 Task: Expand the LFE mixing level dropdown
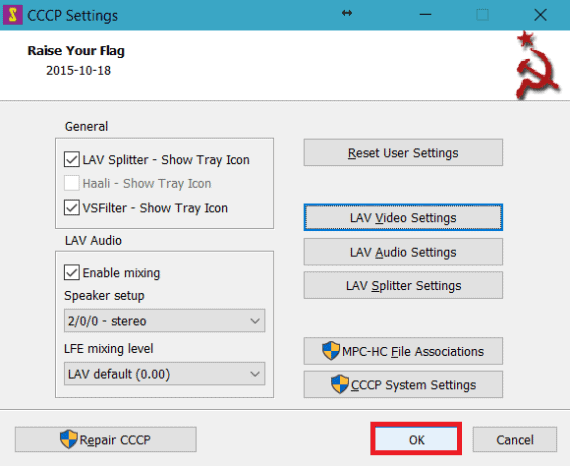(164, 374)
